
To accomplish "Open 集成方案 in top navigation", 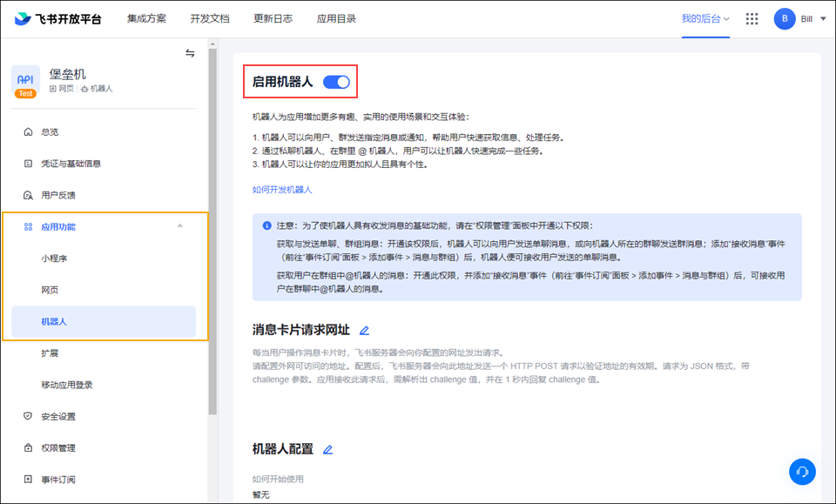I will click(x=146, y=19).
